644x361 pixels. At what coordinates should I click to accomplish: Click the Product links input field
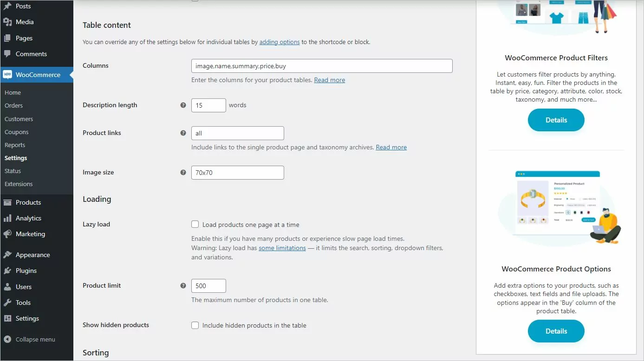(x=237, y=133)
